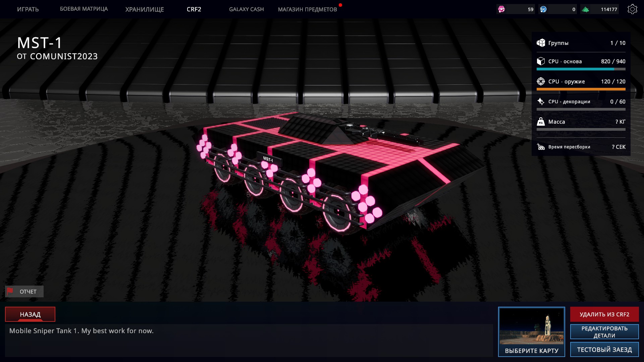Select the ВЫБЕРИТЕ КАРТУ map thumbnail

(x=531, y=327)
